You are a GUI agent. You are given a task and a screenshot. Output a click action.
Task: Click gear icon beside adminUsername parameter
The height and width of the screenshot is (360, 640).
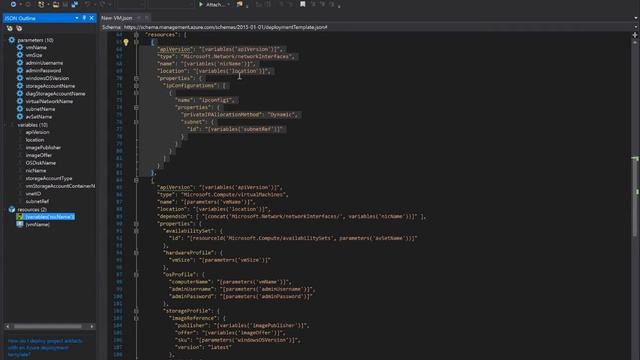(x=20, y=63)
